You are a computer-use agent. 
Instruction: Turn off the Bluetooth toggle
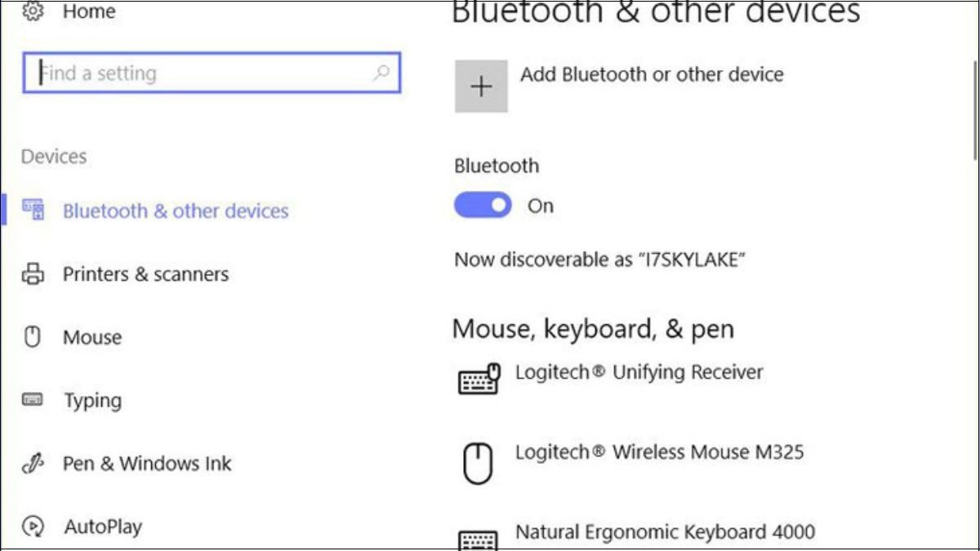(483, 205)
